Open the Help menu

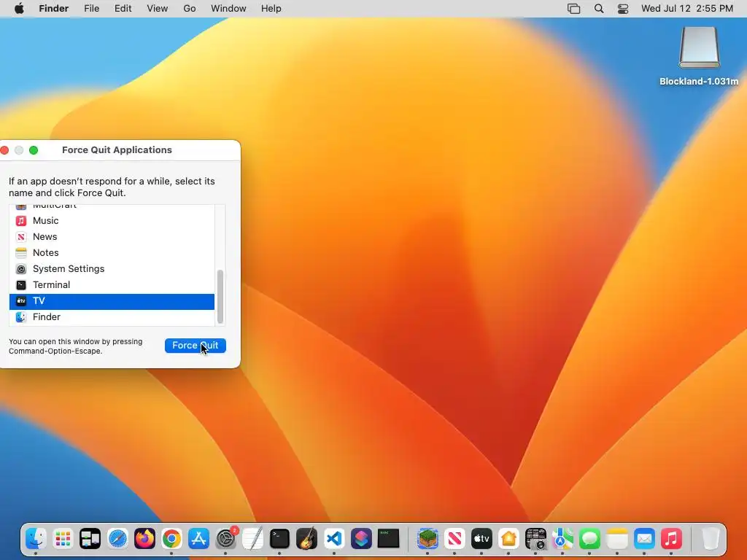(271, 9)
